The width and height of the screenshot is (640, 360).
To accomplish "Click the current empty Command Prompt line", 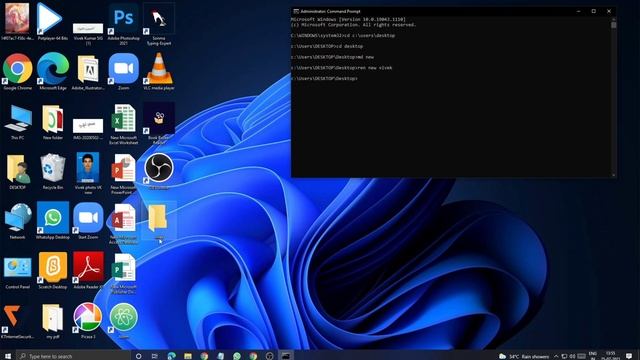I will click(324, 78).
